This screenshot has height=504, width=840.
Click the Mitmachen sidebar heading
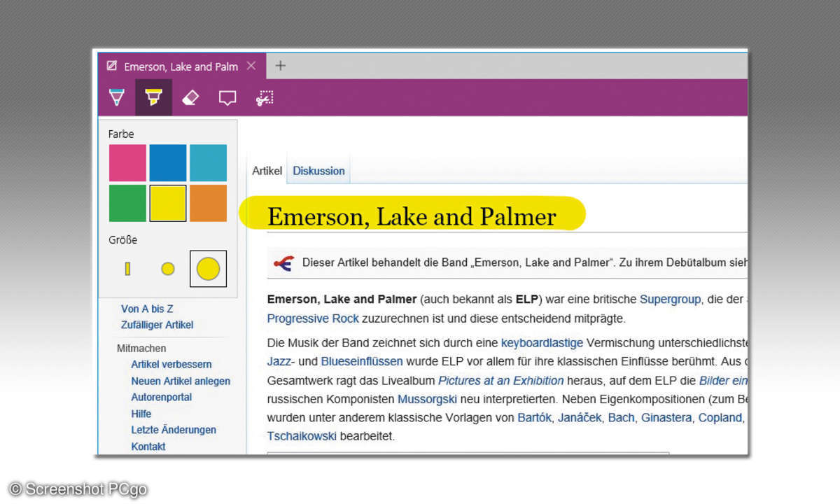coord(141,348)
